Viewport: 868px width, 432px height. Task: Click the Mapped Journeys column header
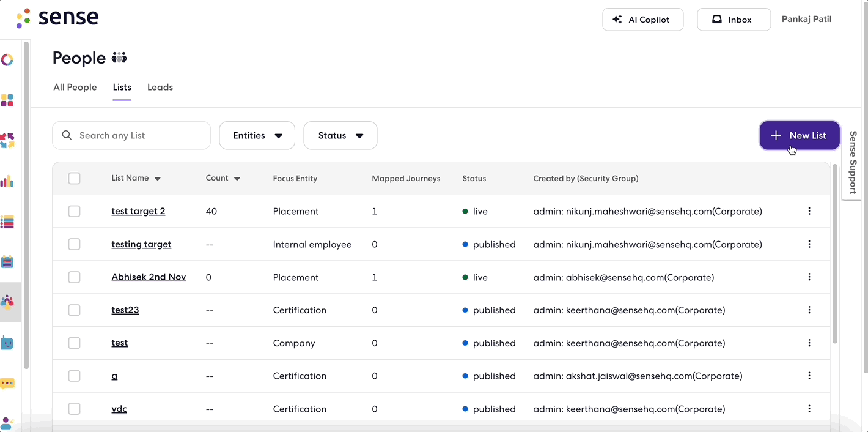point(406,179)
